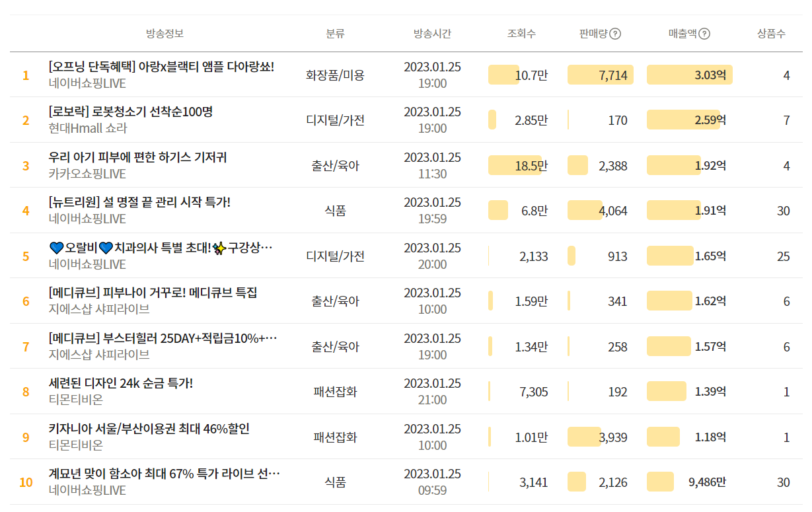Open the 키자니아 서울/부산이용권 broadcast
812x512 pixels.
tap(149, 429)
